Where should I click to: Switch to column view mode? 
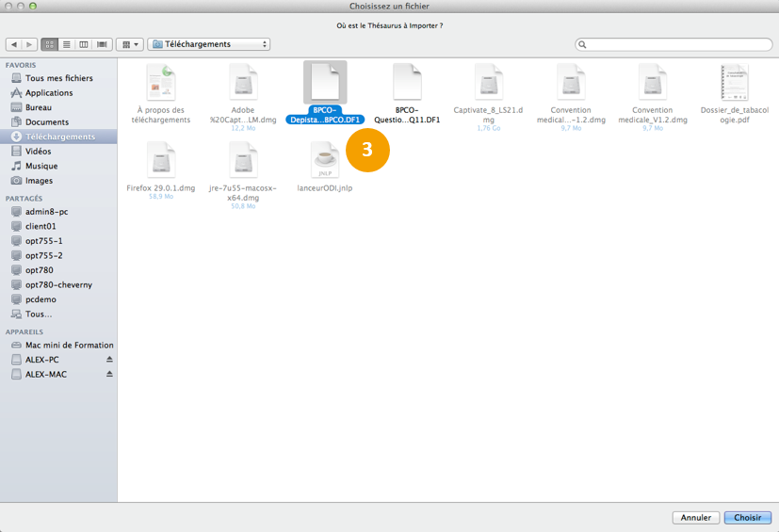(84, 44)
